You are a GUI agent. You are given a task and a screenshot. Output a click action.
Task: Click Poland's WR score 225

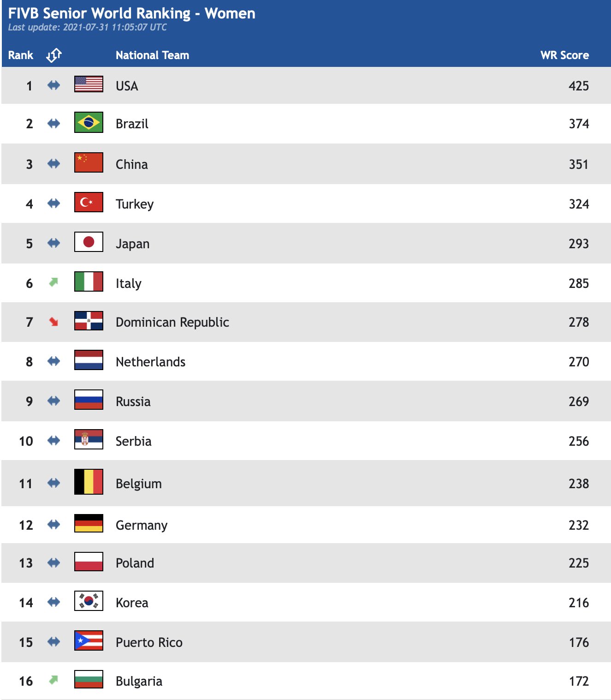point(579,563)
